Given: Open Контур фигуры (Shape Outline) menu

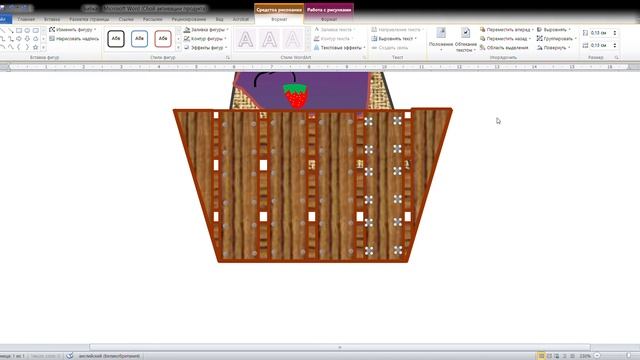Looking at the screenshot, I should click(205, 39).
